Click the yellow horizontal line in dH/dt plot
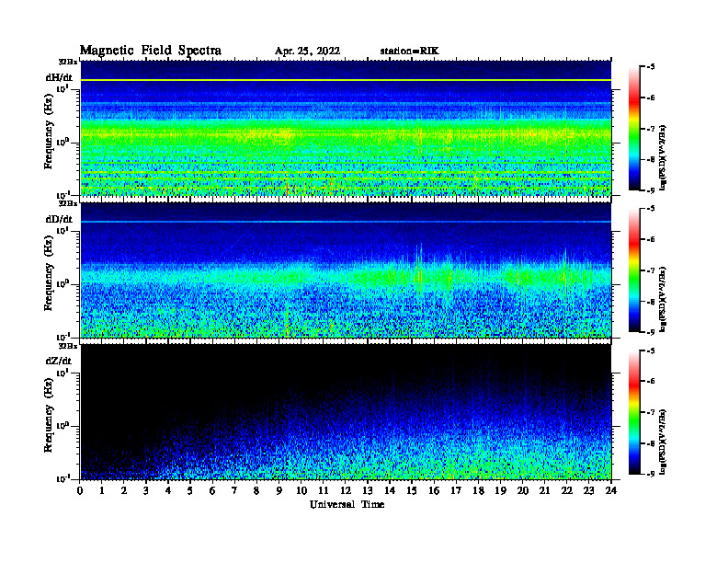 346,80
